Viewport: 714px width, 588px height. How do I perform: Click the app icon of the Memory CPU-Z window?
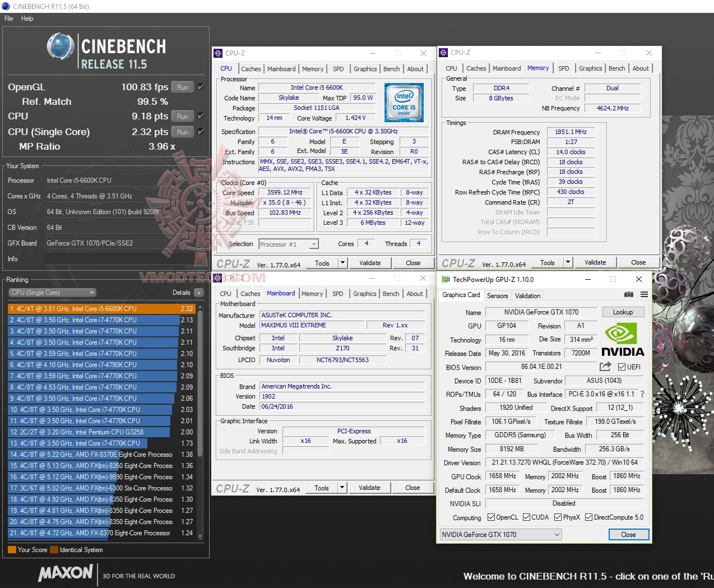click(x=444, y=53)
